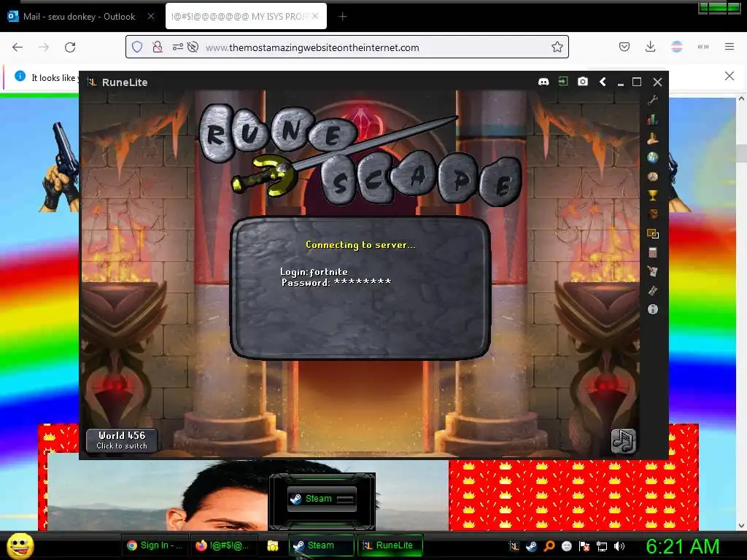The width and height of the screenshot is (747, 560).
Task: Dismiss the Firefox notification bar
Action: click(729, 76)
